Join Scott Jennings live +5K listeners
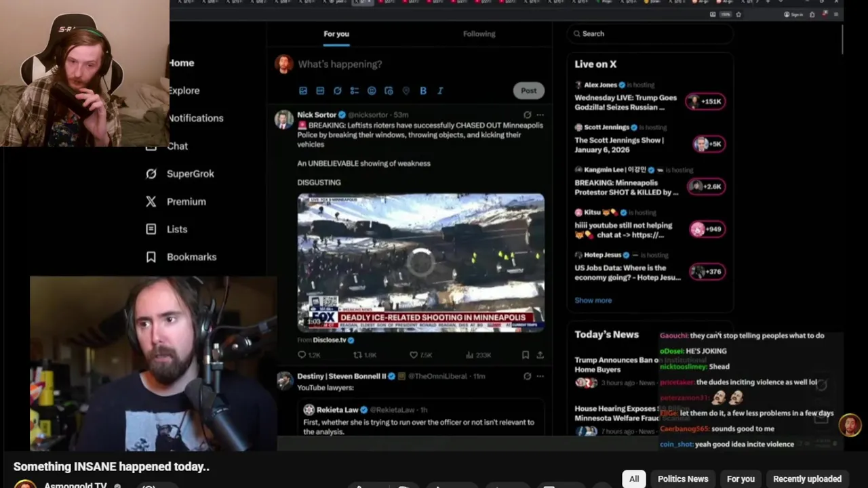The height and width of the screenshot is (488, 868). (709, 144)
